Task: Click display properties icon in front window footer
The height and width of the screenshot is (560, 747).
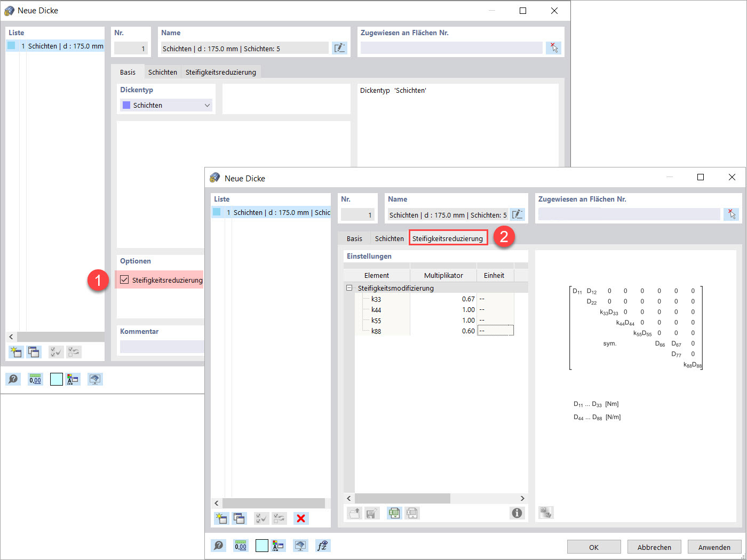Action: tap(279, 546)
